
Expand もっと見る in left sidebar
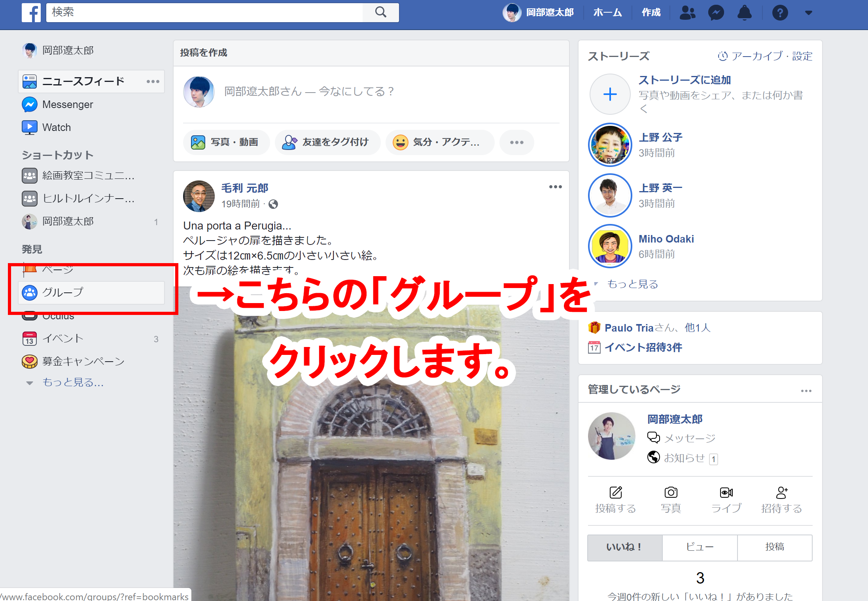73,382
